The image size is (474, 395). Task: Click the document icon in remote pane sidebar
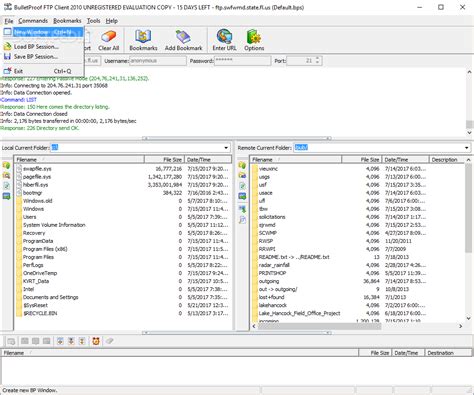tap(242, 186)
